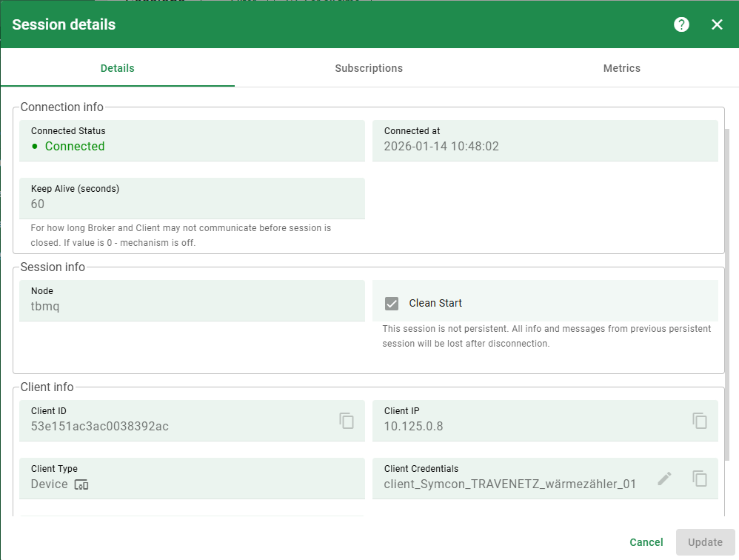Close the Session details dialog

[717, 24]
